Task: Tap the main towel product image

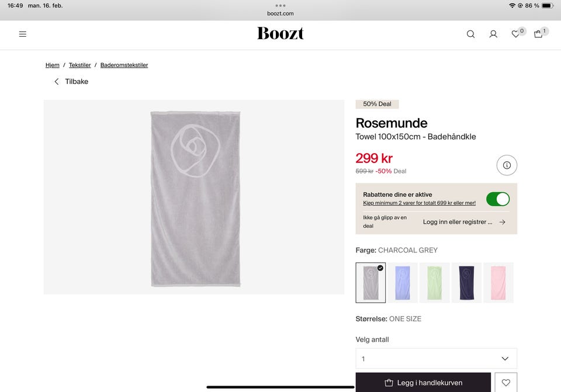Action: (195, 197)
